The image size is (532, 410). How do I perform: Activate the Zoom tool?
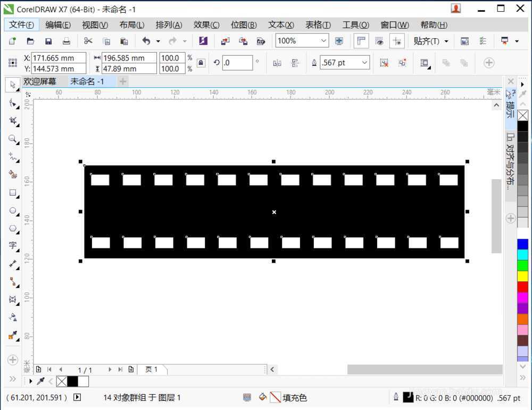(x=12, y=139)
